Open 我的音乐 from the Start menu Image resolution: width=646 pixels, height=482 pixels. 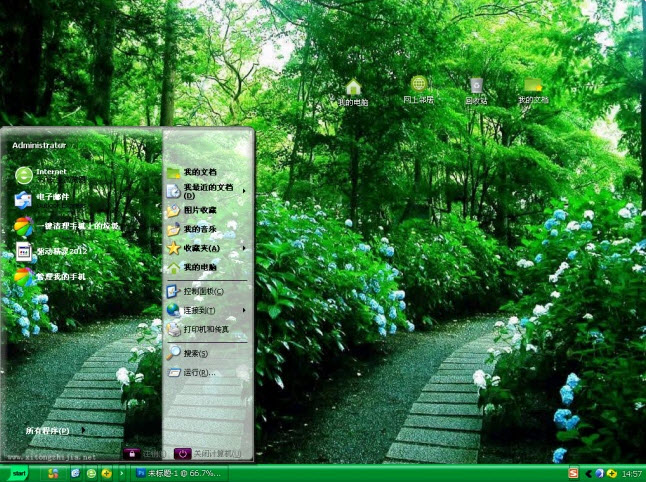198,229
